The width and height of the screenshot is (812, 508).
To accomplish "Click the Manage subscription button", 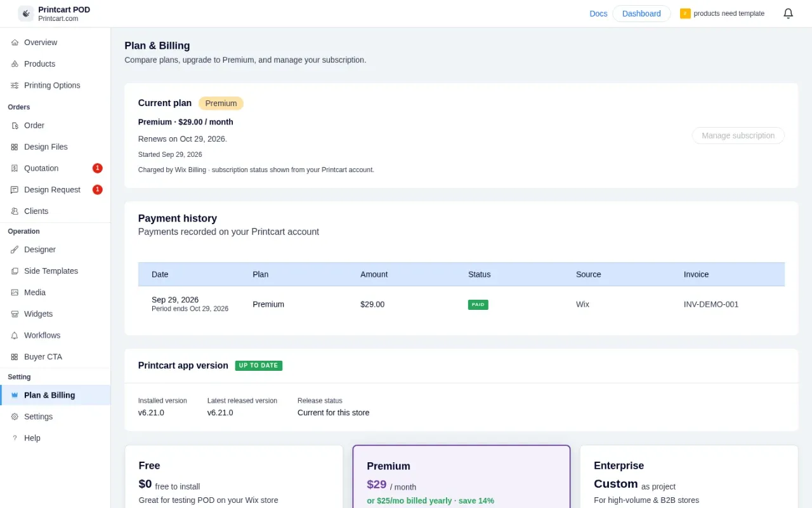I will (x=738, y=135).
